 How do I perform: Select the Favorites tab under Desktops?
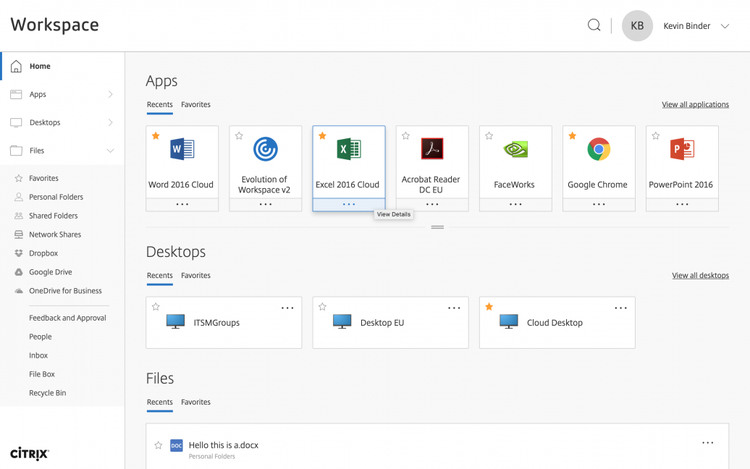(x=196, y=275)
